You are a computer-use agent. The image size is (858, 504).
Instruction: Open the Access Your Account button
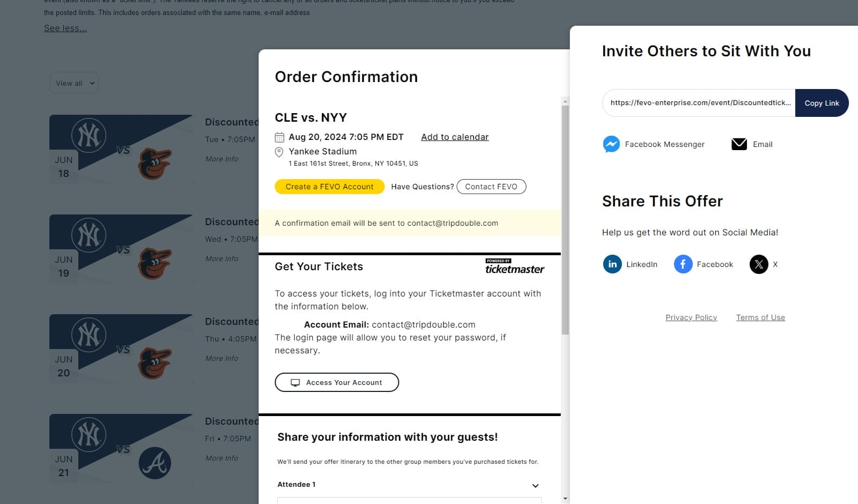[336, 382]
